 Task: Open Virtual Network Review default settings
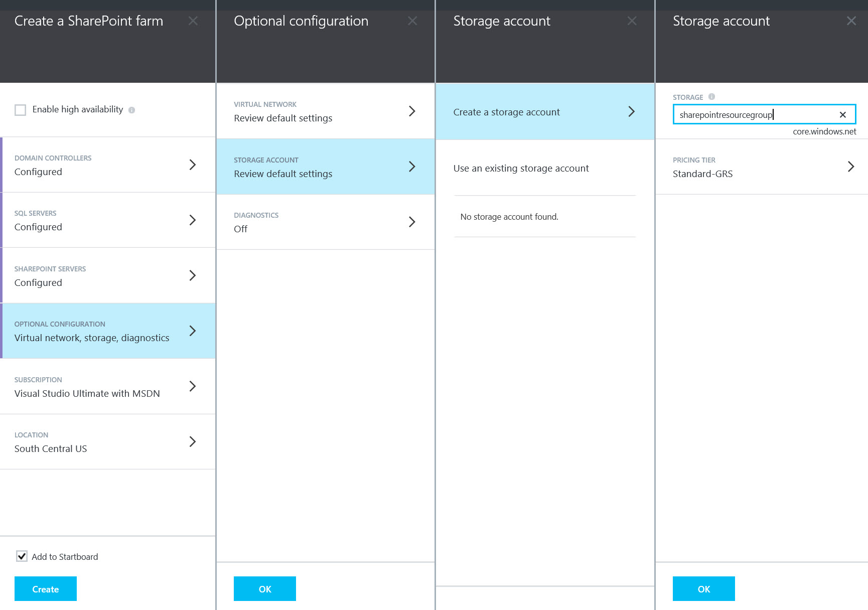326,111
